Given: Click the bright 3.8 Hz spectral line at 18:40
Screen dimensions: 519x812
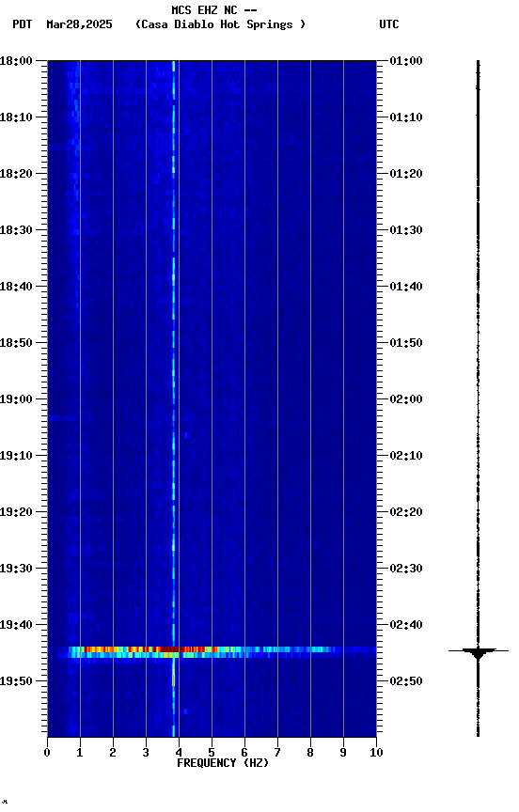Looking at the screenshot, I should click(174, 287).
